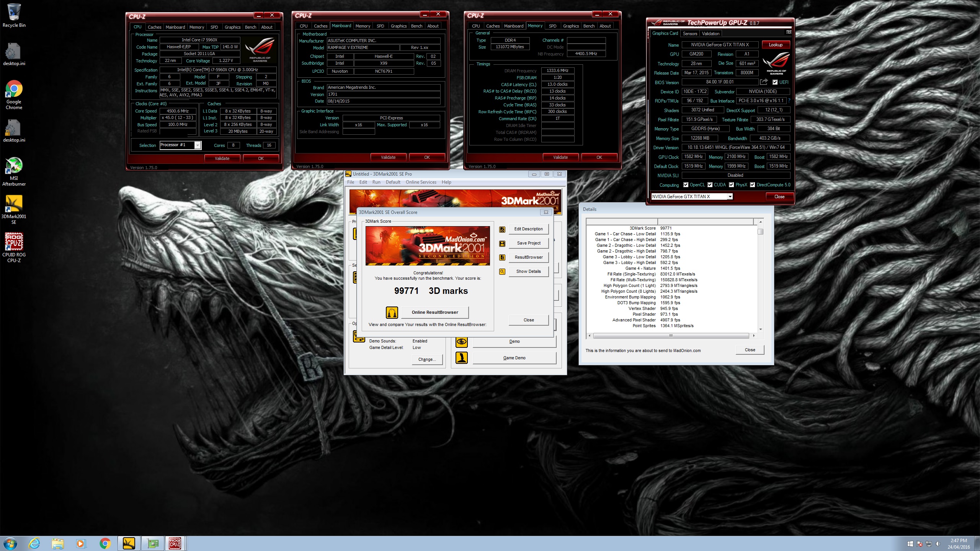The width and height of the screenshot is (980, 551).
Task: Click the yellow Online ResultBrowser icon
Action: click(392, 313)
